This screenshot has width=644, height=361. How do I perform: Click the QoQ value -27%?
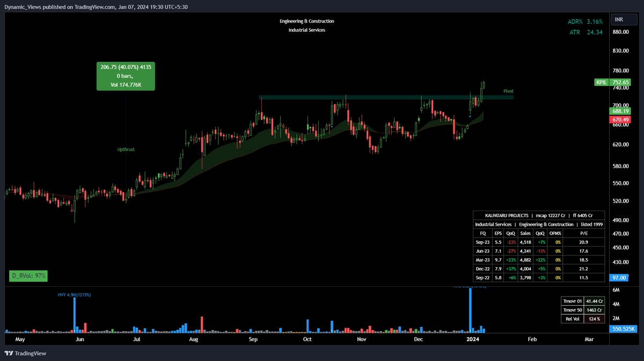511,251
